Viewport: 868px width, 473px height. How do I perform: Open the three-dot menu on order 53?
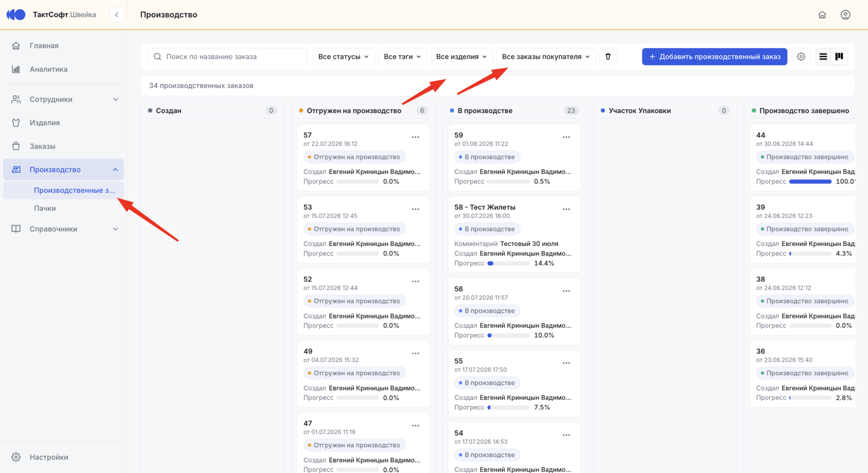415,209
